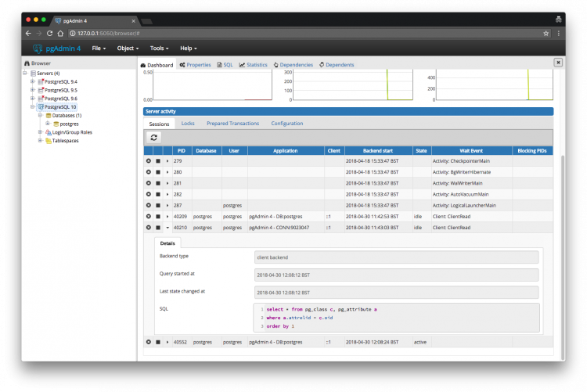Refresh the server activity sessions list
587x392 pixels.
(154, 137)
